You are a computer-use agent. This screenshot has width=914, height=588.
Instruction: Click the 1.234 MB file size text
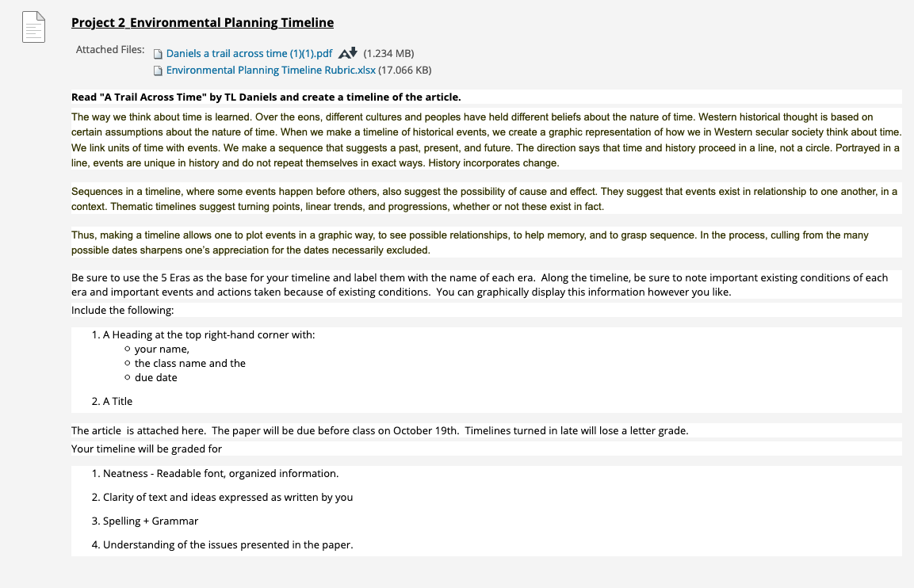(388, 54)
